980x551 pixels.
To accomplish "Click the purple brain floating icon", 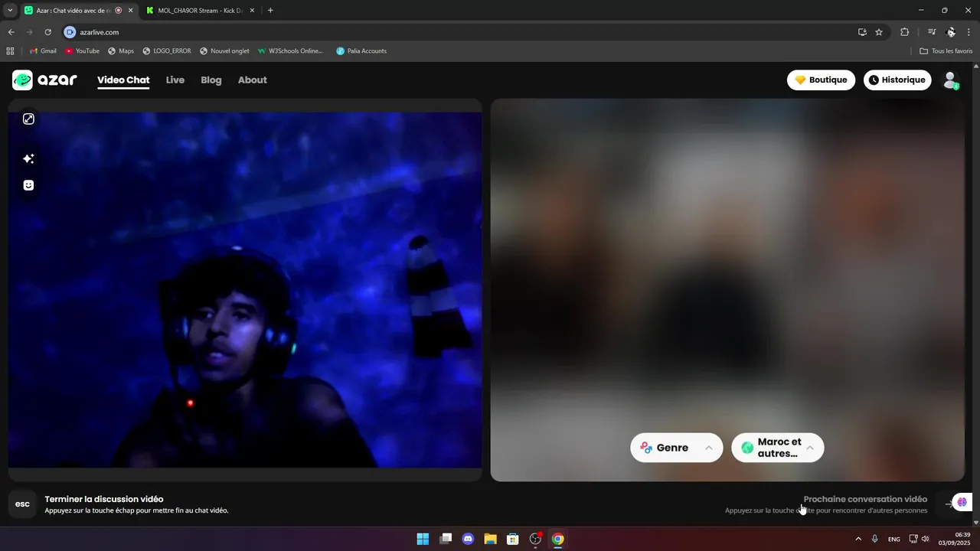I will (962, 503).
